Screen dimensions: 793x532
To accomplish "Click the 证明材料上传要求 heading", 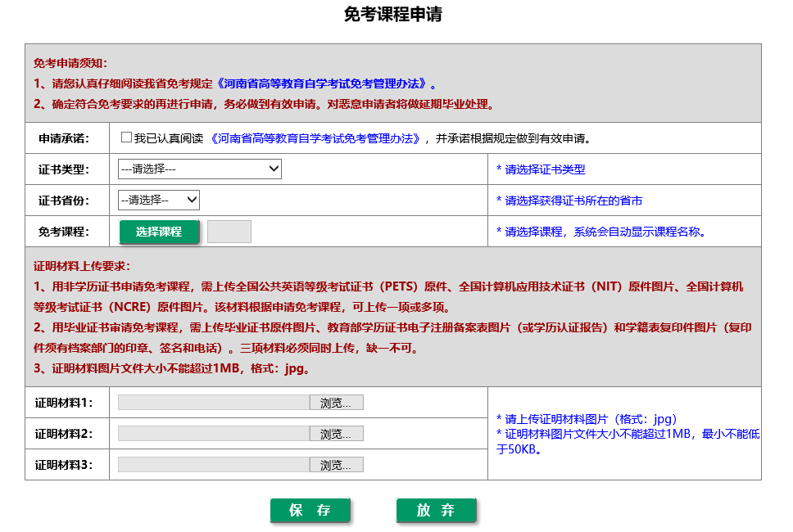I will point(82,266).
